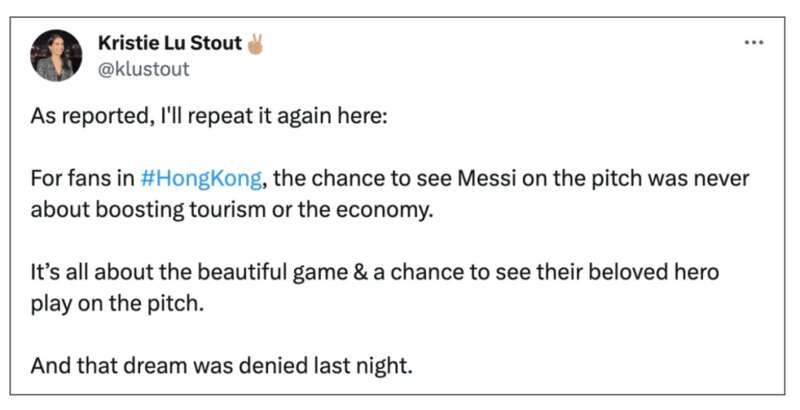Select the line about boosting tourism or the economy
Screen dimensions: 800x410
point(232,210)
